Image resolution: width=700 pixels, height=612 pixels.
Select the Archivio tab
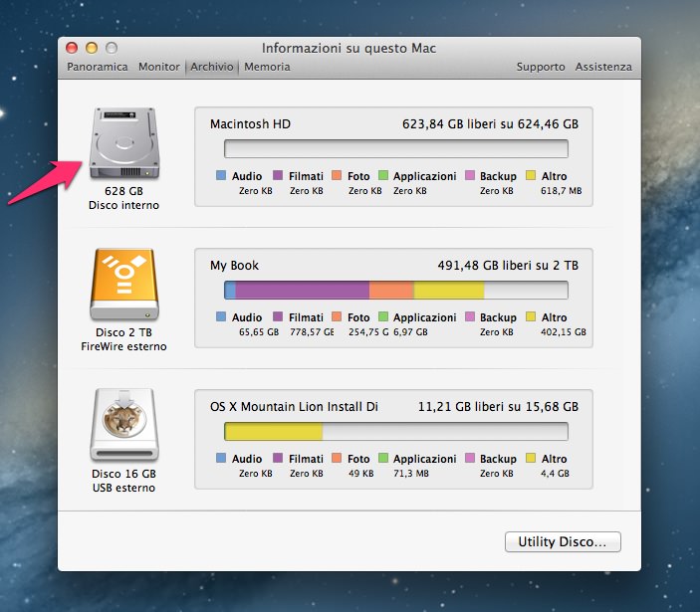(x=212, y=67)
